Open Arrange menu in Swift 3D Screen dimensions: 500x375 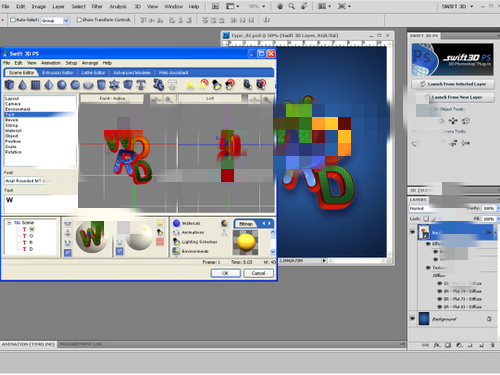tap(90, 63)
